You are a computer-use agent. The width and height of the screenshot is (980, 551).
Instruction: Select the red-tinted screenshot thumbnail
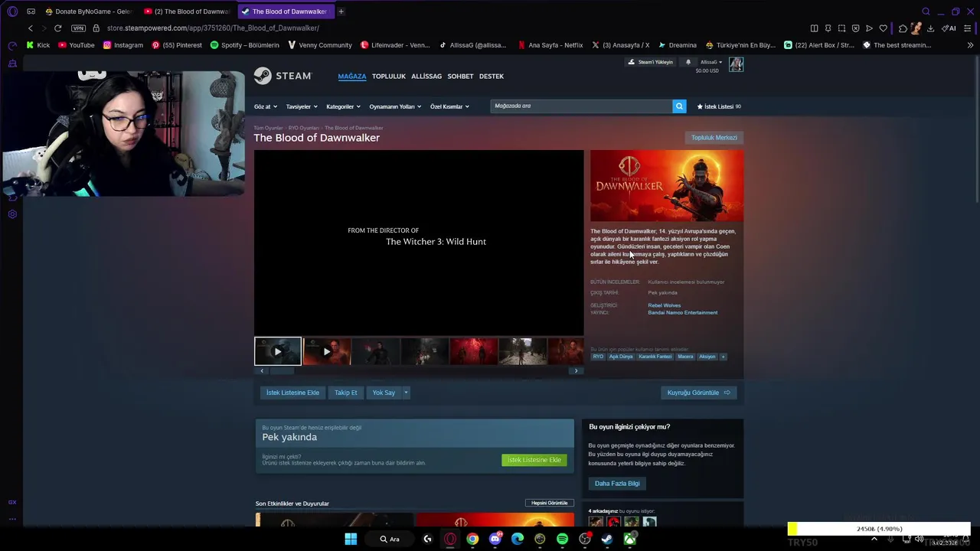click(x=474, y=351)
